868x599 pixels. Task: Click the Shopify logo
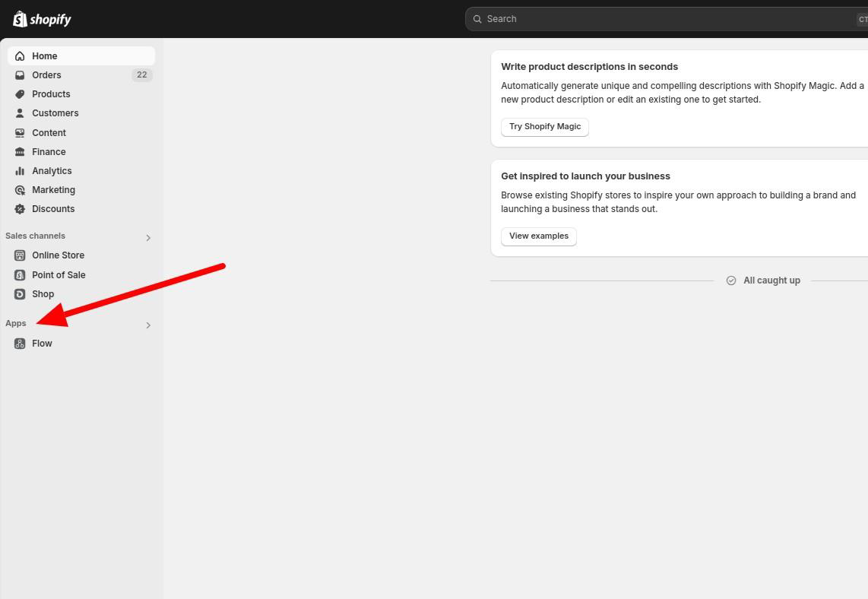[42, 19]
